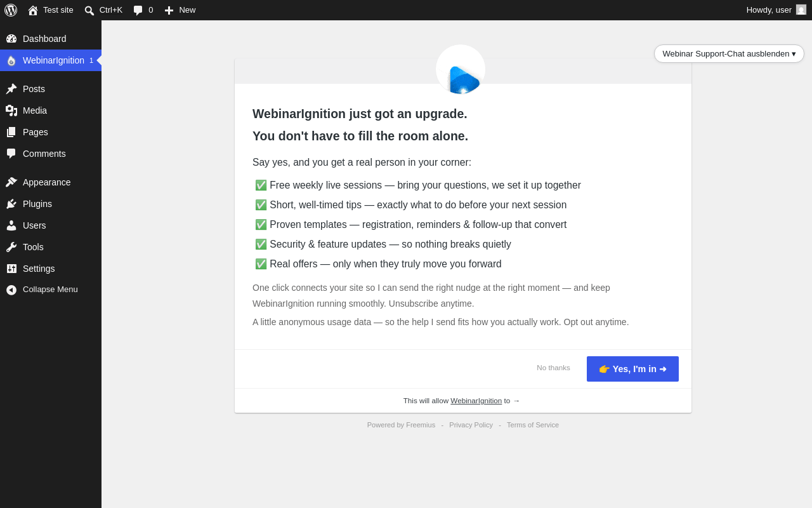This screenshot has height=508, width=812.
Task: Click the Settings sliders icon
Action: [11, 269]
